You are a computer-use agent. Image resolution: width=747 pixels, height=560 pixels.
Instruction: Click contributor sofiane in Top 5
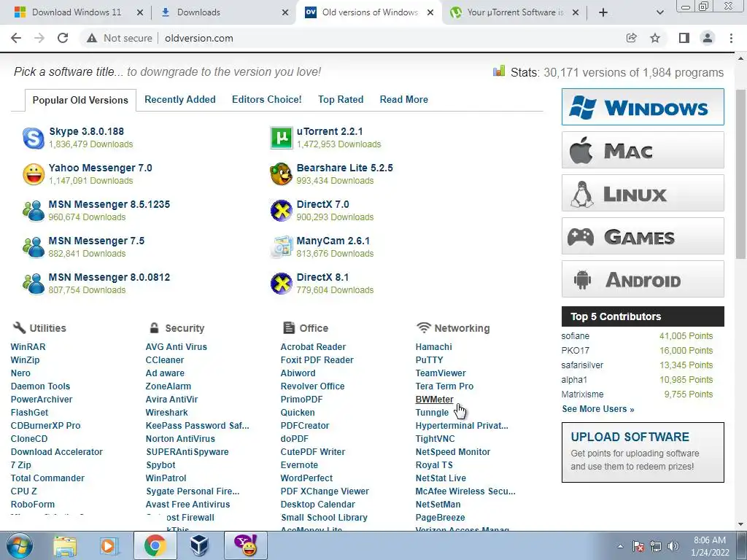575,336
